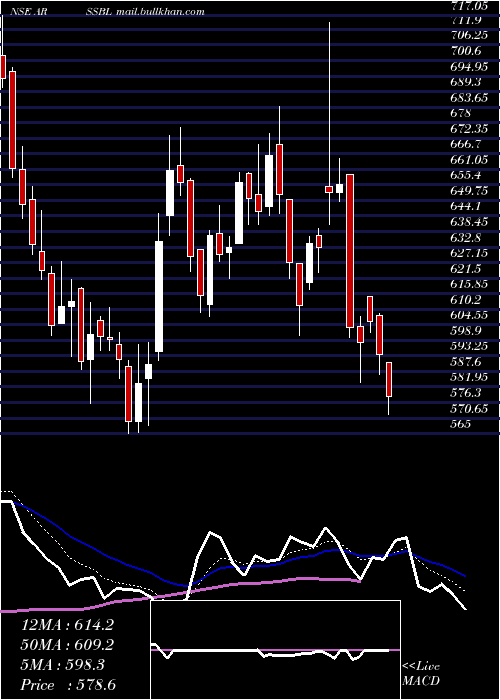Screen dimensions: 500x700
Task: Click the 638.45 axis value
Action: (471, 221)
